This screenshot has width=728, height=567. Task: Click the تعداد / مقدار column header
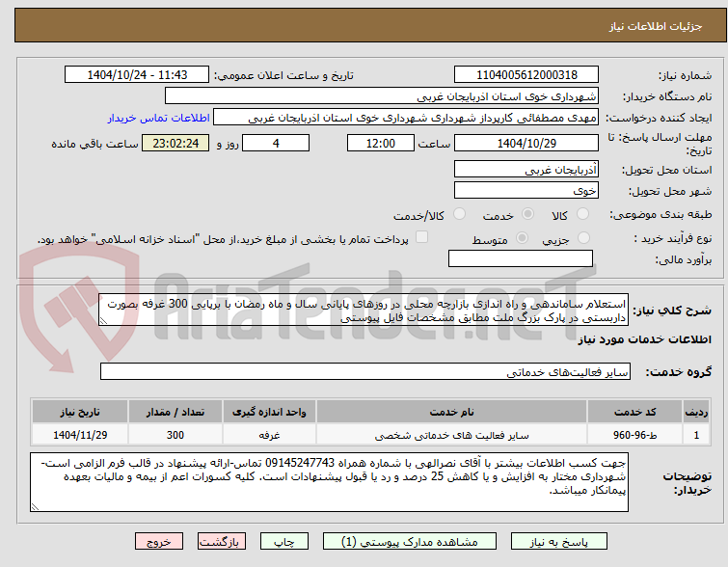coord(175,412)
